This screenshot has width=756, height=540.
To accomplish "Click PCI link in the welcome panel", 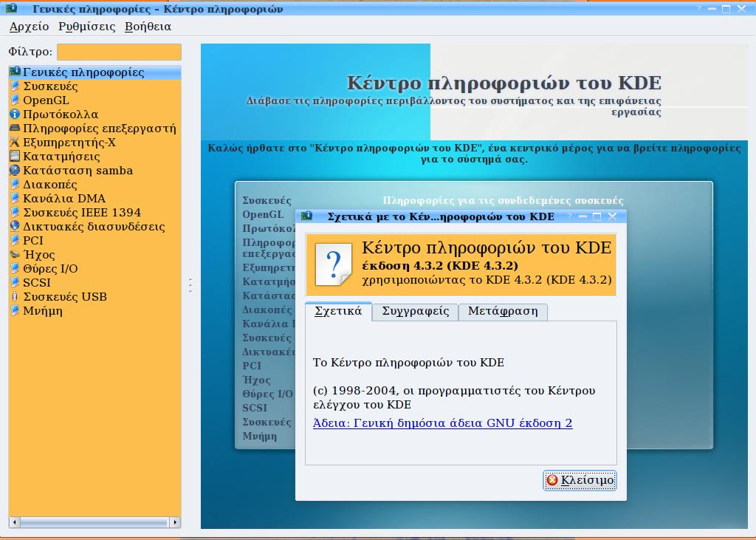I will pos(252,366).
